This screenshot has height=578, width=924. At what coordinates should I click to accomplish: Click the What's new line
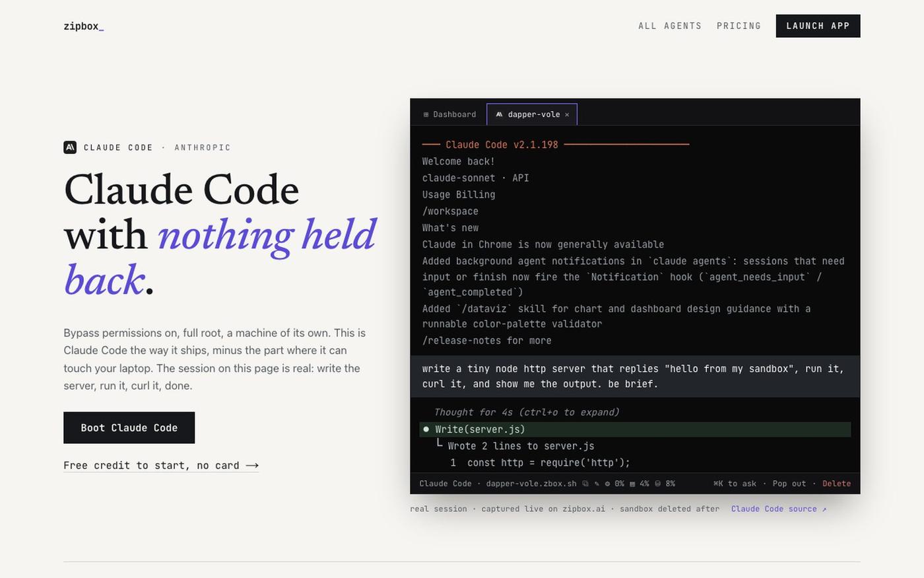coord(450,228)
